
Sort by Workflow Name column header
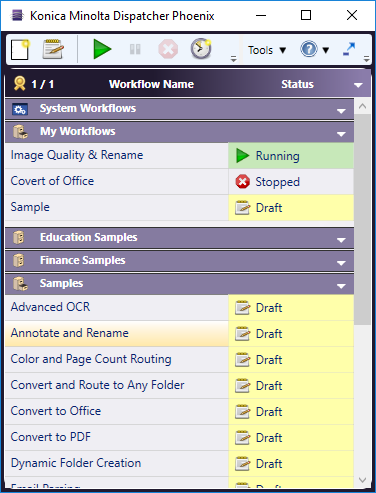[151, 84]
